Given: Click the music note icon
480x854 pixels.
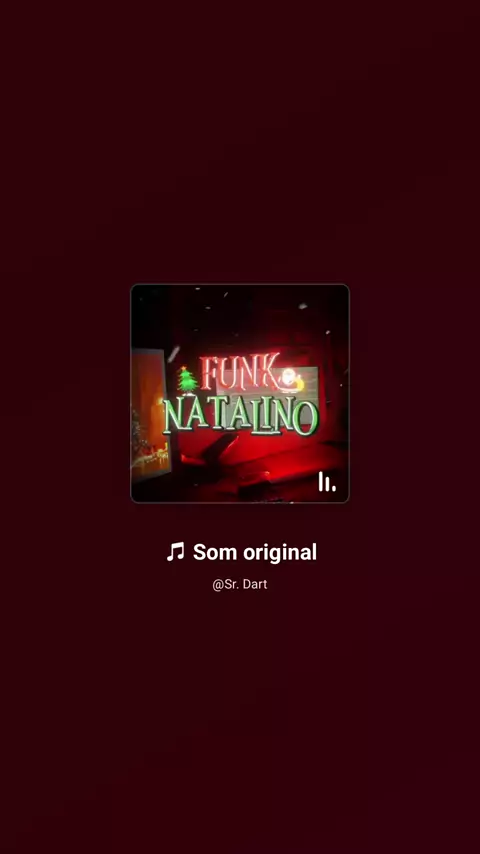Looking at the screenshot, I should pos(175,552).
